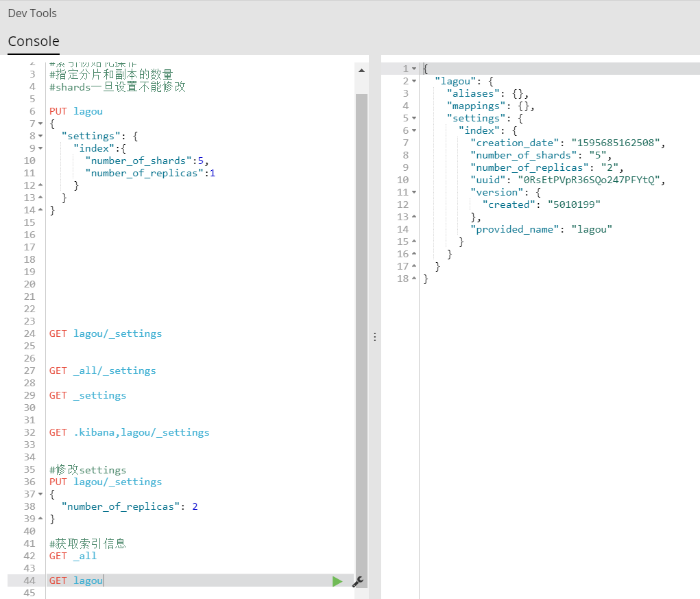Collapse the PUT lagou request body at line 7
Viewport: 700px width, 599px height.
coord(42,124)
